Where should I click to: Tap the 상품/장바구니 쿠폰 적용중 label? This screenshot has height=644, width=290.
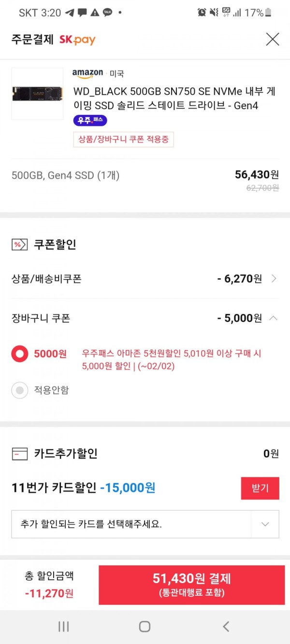(123, 140)
